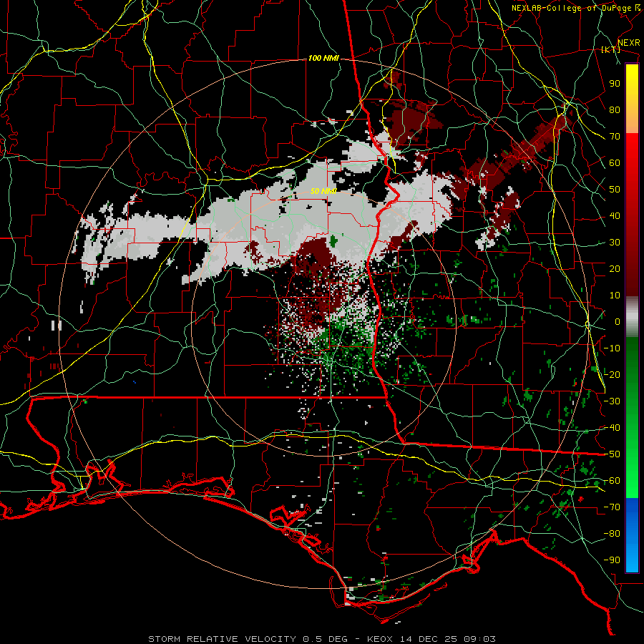This screenshot has width=644, height=644.
Task: Click the NEXR label near the scale
Action: pyautogui.click(x=629, y=42)
